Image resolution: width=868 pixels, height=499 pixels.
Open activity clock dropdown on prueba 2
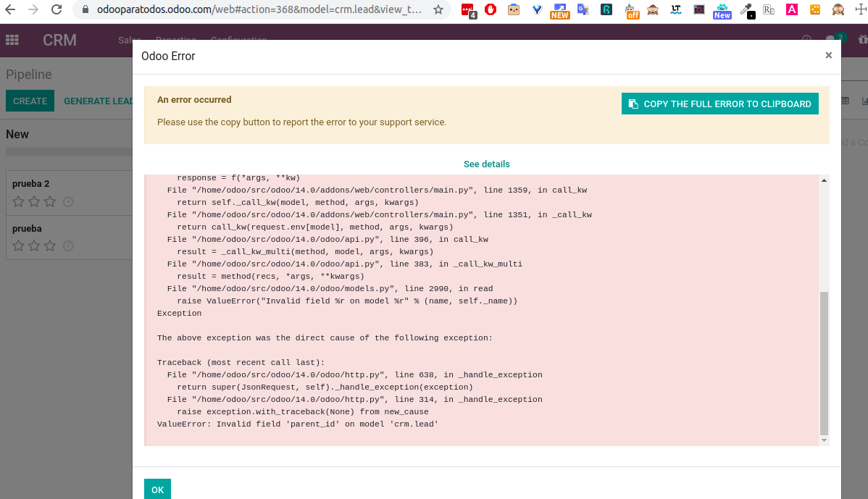tap(68, 202)
